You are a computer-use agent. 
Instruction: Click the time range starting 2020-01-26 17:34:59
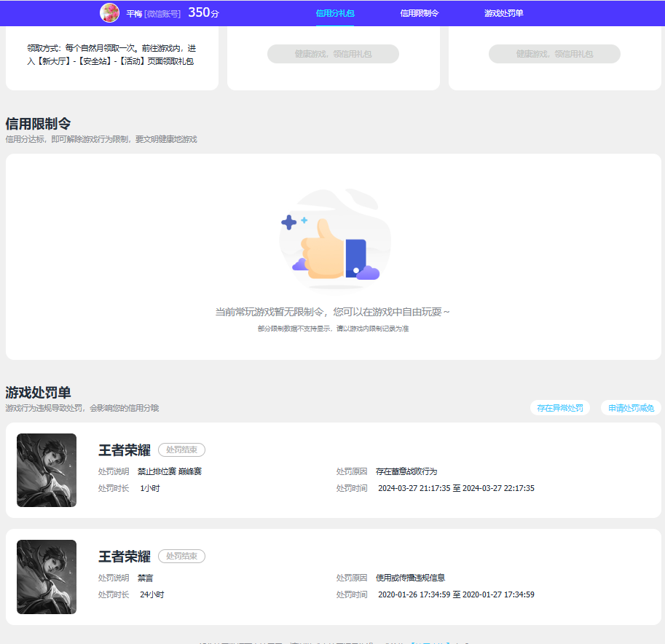coord(456,594)
